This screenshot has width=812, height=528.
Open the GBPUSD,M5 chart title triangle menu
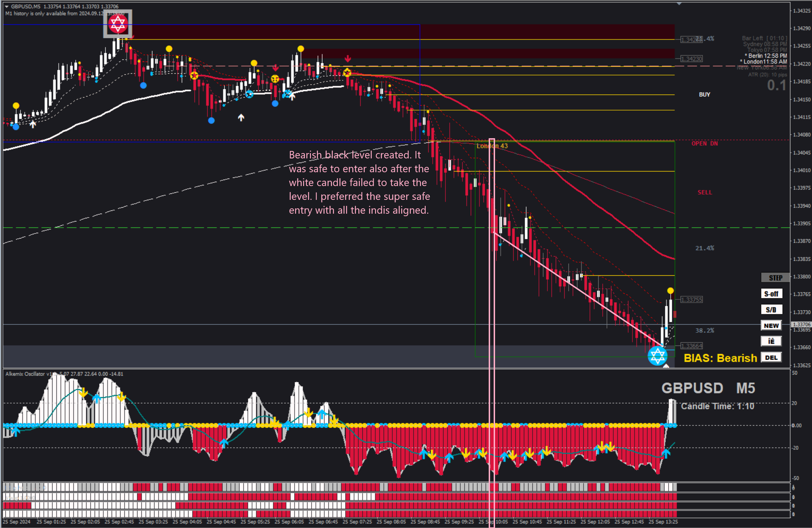coord(6,6)
